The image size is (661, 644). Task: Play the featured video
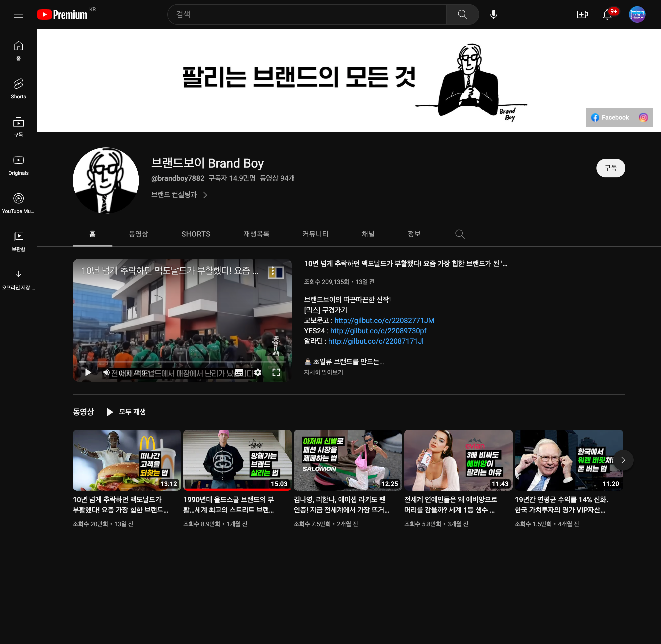point(88,372)
